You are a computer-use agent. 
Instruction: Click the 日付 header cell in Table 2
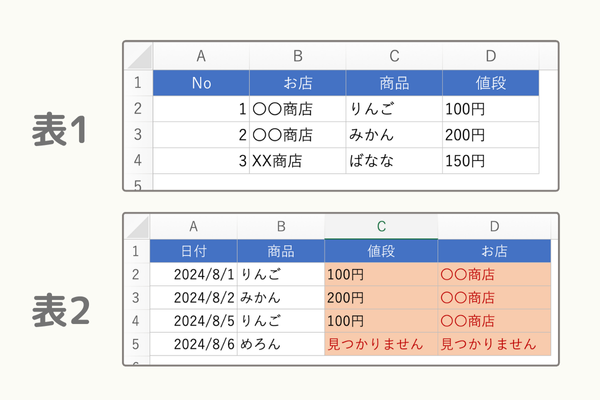pyautogui.click(x=194, y=251)
